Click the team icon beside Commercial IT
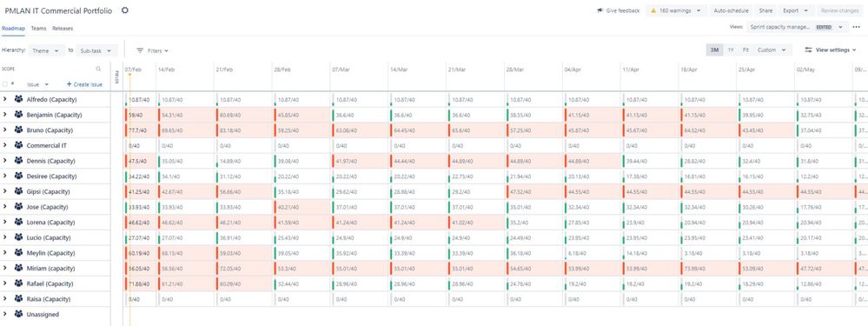 18,145
